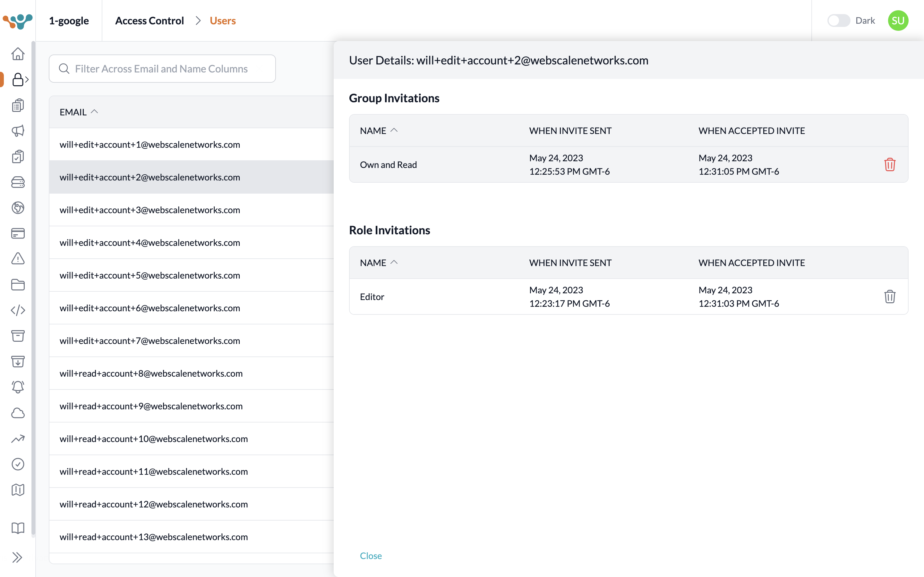Open the SU user avatar menu
The height and width of the screenshot is (577, 924).
click(x=898, y=21)
